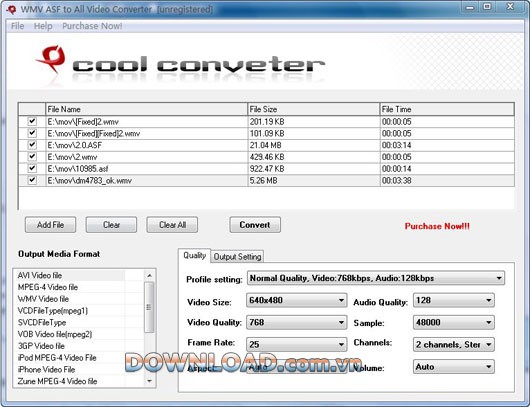Open the File menu
Viewport: 530px width, 407px height.
click(x=18, y=26)
